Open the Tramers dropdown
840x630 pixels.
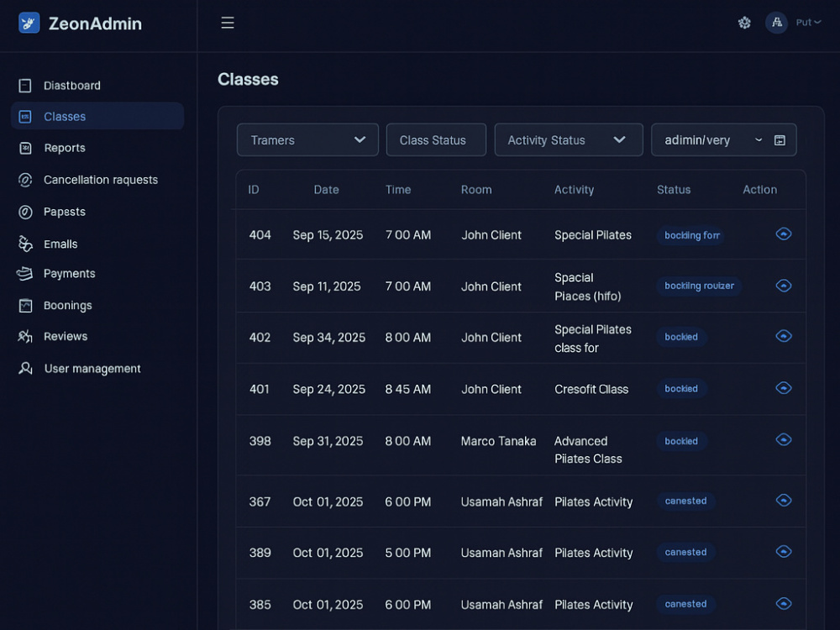click(x=307, y=139)
